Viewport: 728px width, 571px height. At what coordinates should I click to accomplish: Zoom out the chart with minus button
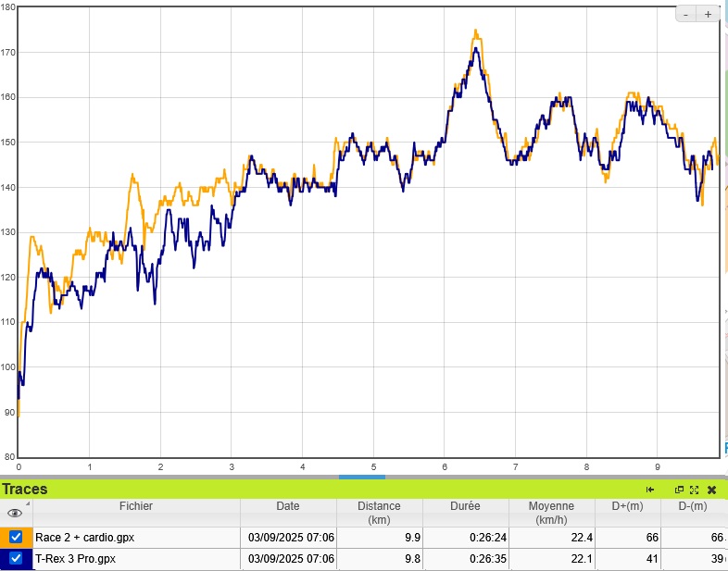click(685, 14)
